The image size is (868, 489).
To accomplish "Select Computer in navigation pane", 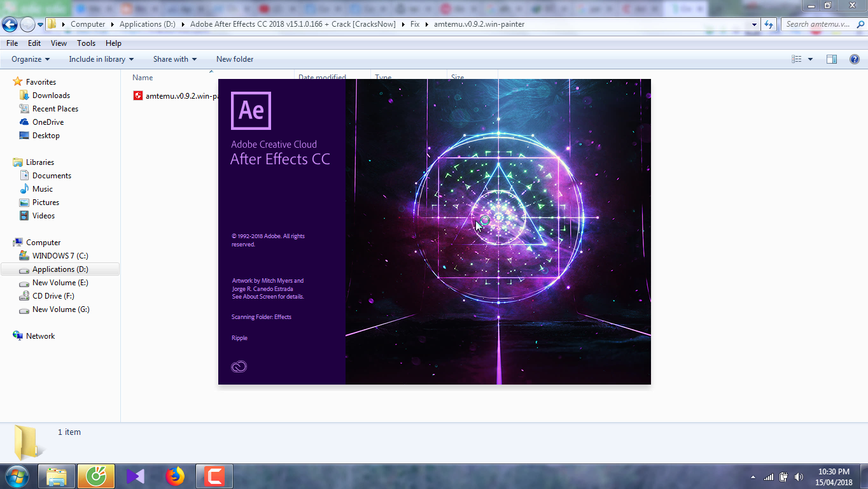I will click(x=43, y=243).
